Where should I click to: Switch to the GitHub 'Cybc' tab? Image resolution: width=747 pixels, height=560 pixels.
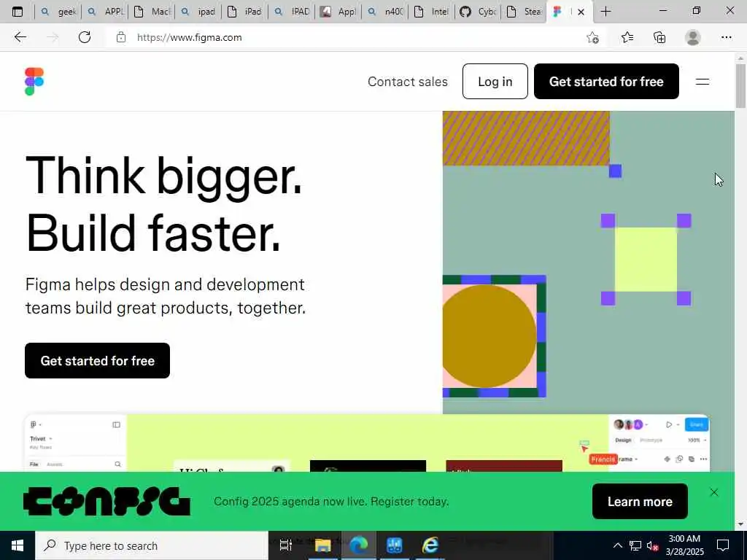[479, 12]
